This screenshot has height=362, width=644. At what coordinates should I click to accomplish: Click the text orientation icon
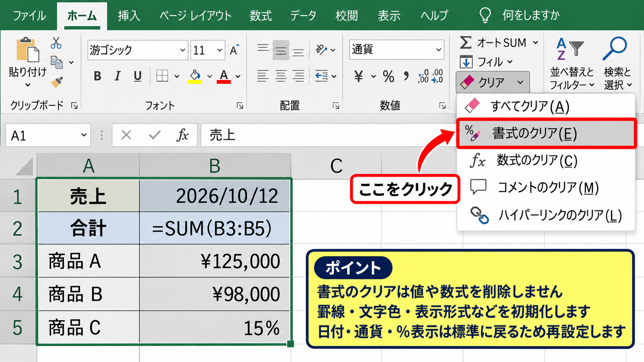click(321, 50)
